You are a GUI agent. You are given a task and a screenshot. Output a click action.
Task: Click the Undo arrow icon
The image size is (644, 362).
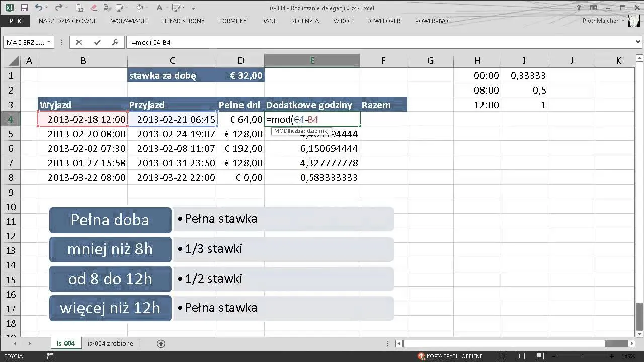(39, 8)
